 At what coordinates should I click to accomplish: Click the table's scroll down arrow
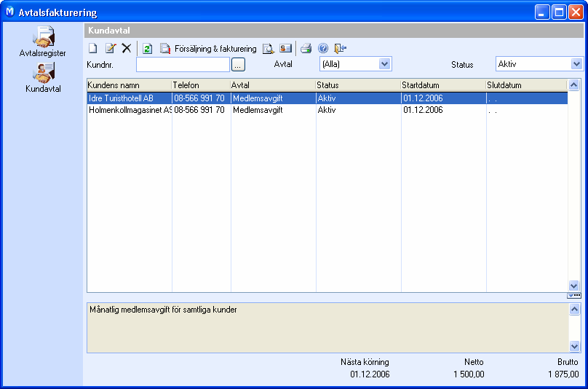573,286
